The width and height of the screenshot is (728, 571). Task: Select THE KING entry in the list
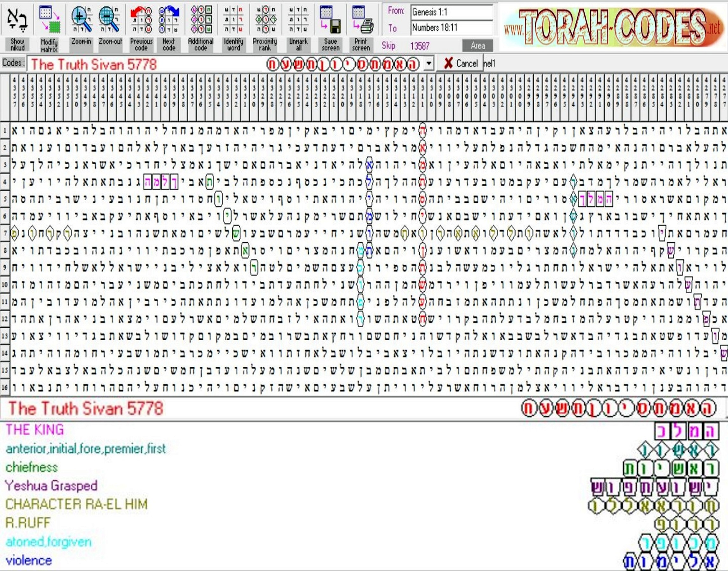[x=35, y=430]
